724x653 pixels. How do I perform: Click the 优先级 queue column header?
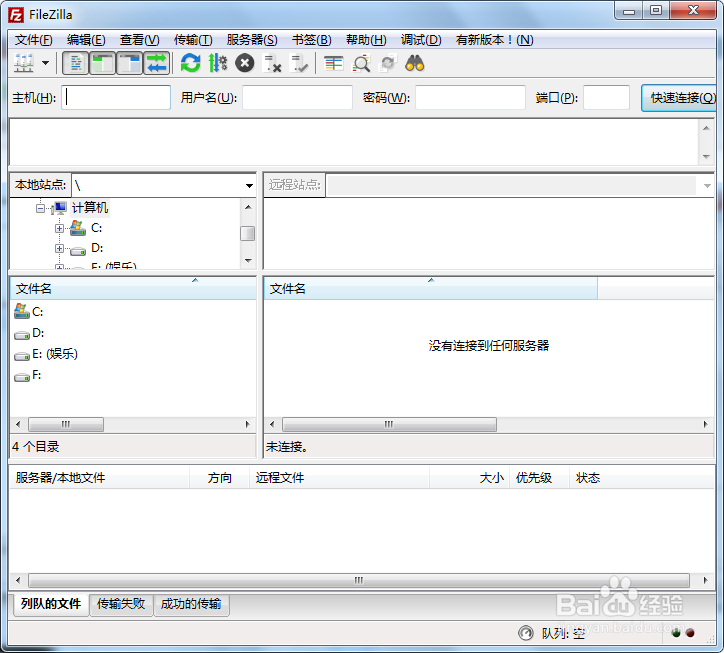[x=539, y=478]
